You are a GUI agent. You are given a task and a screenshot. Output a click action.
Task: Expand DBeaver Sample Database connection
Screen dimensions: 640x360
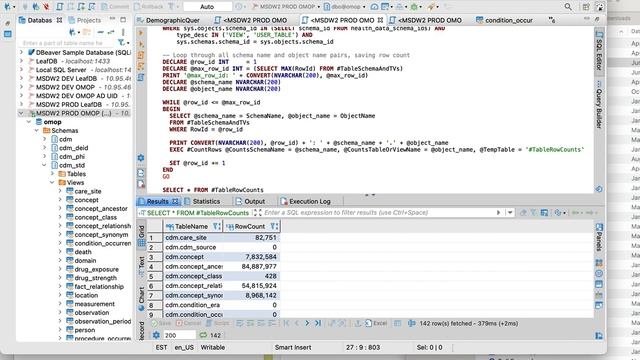(22, 53)
